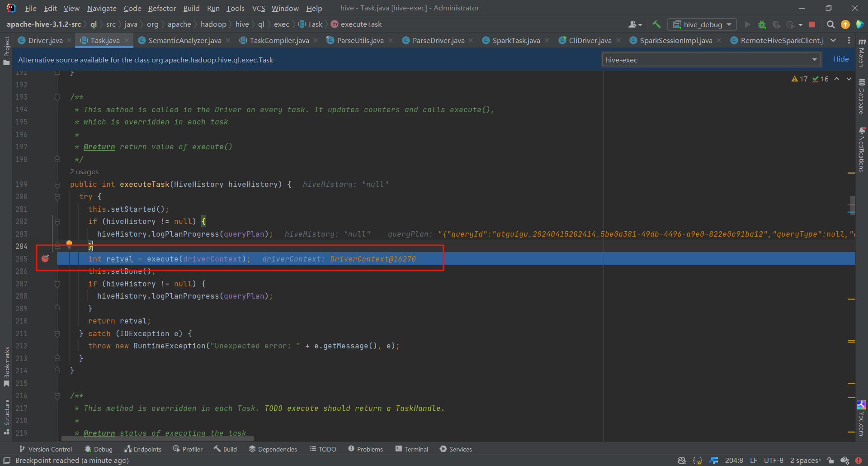Open the Structure tool window
868x466 pixels.
click(x=6, y=417)
